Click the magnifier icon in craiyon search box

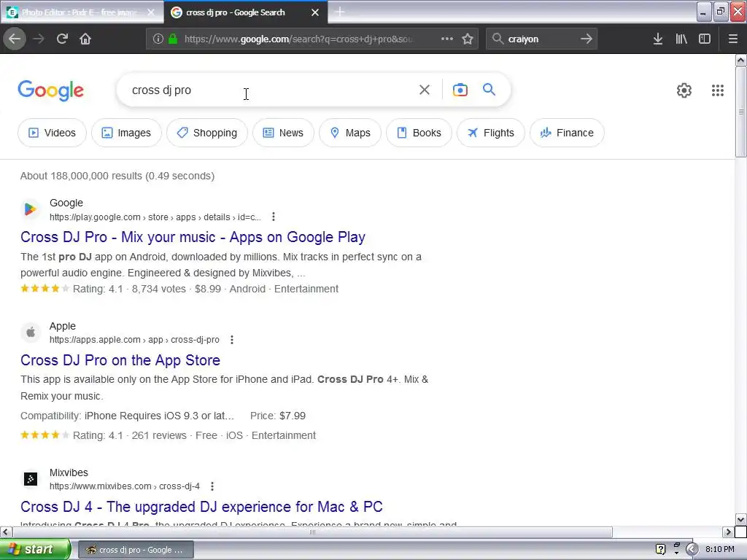[x=498, y=39]
